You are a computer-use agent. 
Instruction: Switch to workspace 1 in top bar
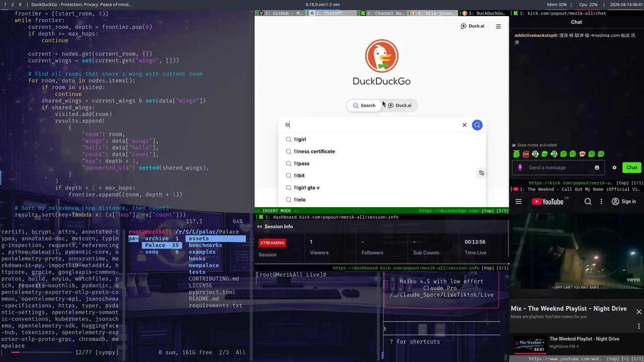[x=5, y=5]
